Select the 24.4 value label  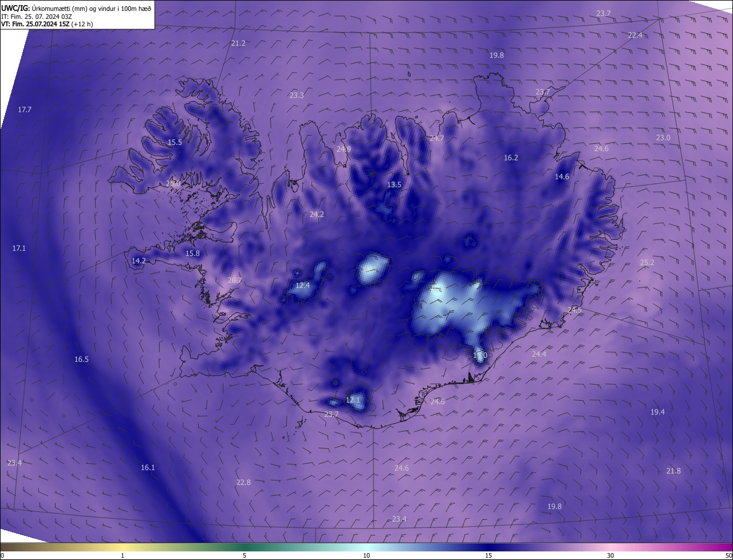point(539,354)
